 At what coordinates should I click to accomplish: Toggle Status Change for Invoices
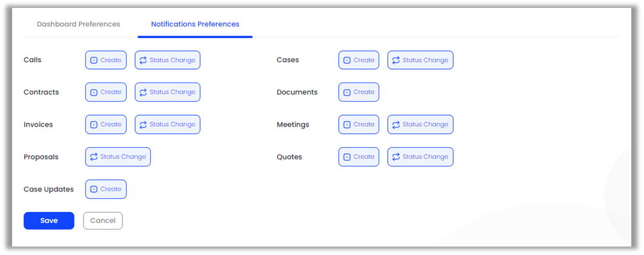tap(167, 124)
